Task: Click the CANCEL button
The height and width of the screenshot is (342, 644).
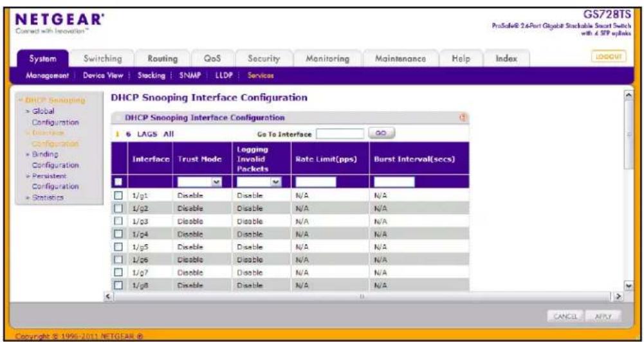Action: point(566,317)
